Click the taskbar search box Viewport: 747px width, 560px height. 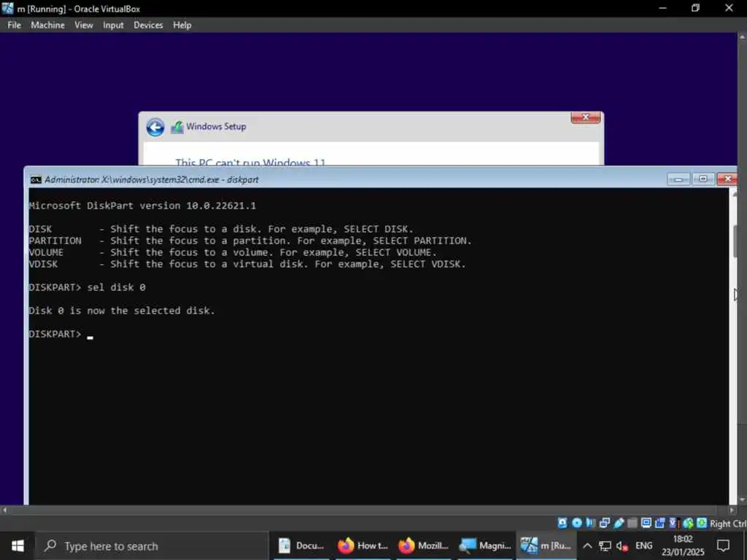click(x=152, y=545)
